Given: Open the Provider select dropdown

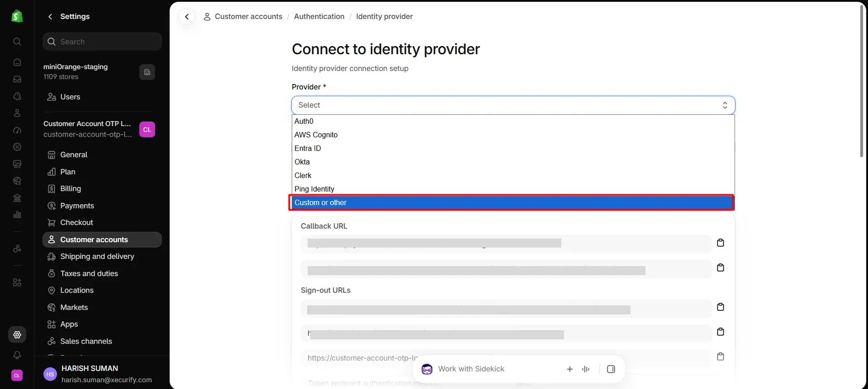Looking at the screenshot, I should click(513, 105).
